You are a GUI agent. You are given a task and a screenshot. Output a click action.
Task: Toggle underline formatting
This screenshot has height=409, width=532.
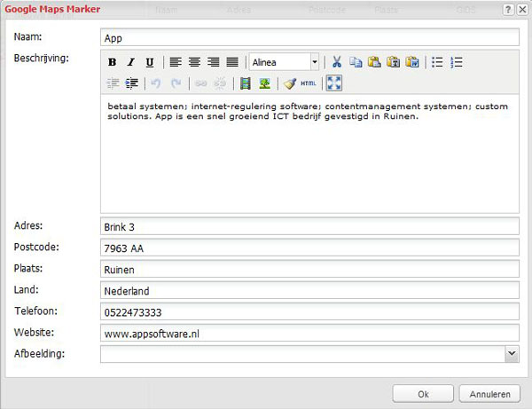point(150,62)
